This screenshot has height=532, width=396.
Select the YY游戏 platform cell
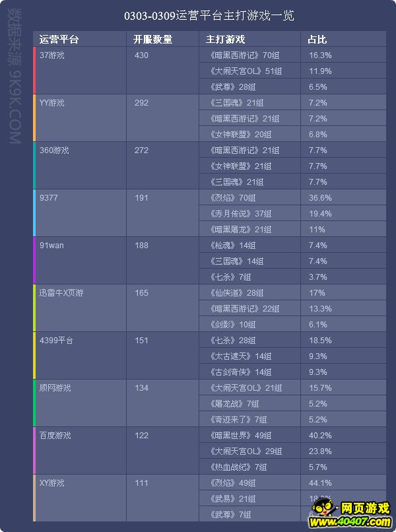click(x=81, y=117)
